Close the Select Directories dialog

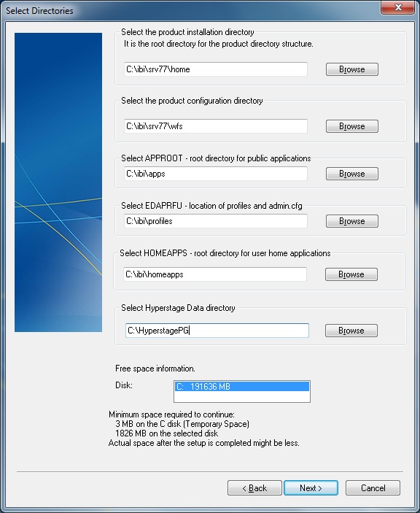[398, 7]
